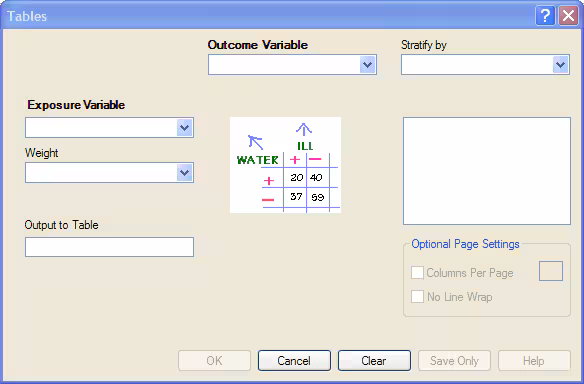This screenshot has width=584, height=384.
Task: Close the Tables window
Action: 568,16
